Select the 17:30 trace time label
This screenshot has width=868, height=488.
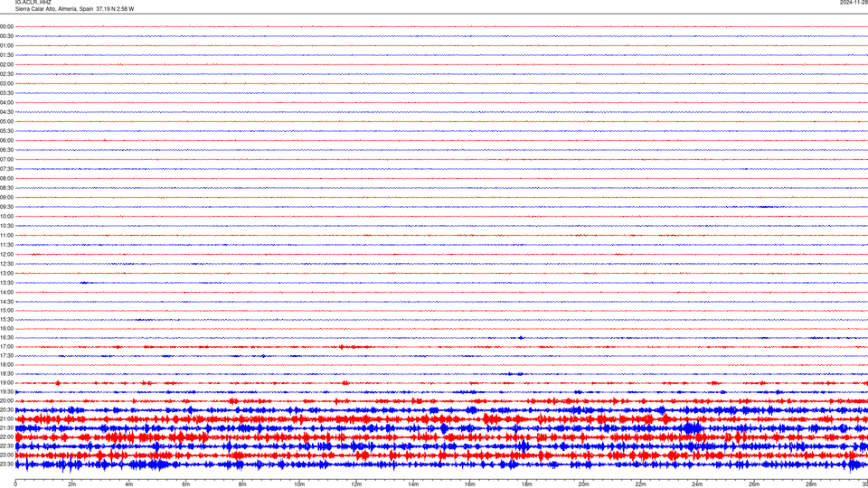pyautogui.click(x=6, y=356)
